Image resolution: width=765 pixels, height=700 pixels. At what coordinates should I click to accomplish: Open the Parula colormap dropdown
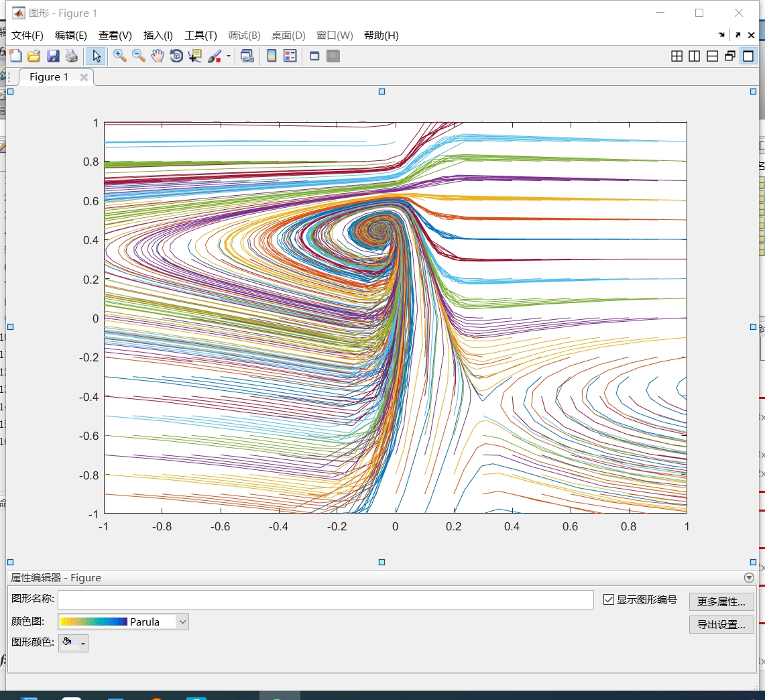tap(182, 622)
